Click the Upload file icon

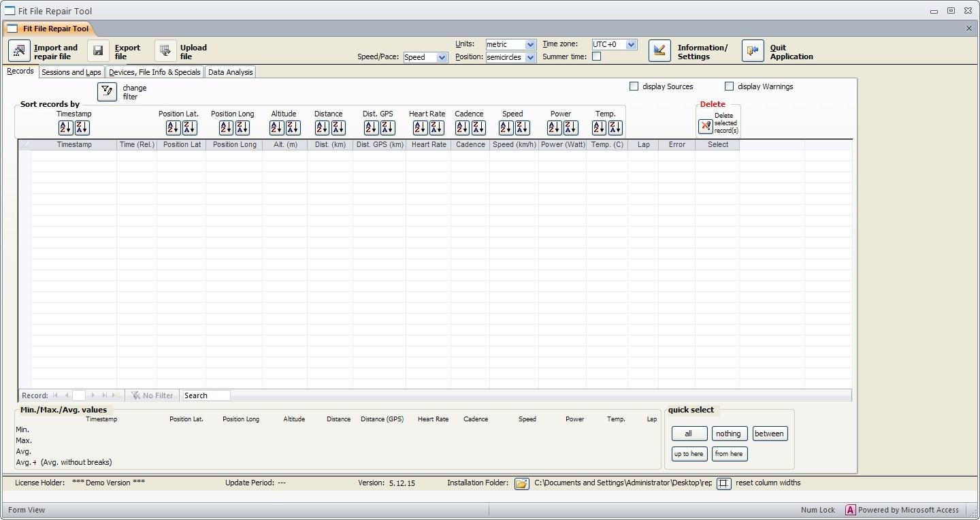click(x=165, y=51)
